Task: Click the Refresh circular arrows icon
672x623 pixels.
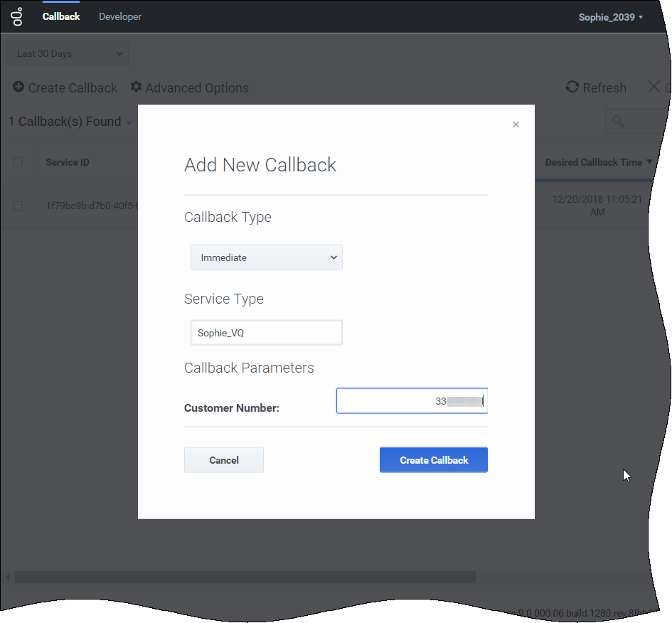Action: [572, 87]
